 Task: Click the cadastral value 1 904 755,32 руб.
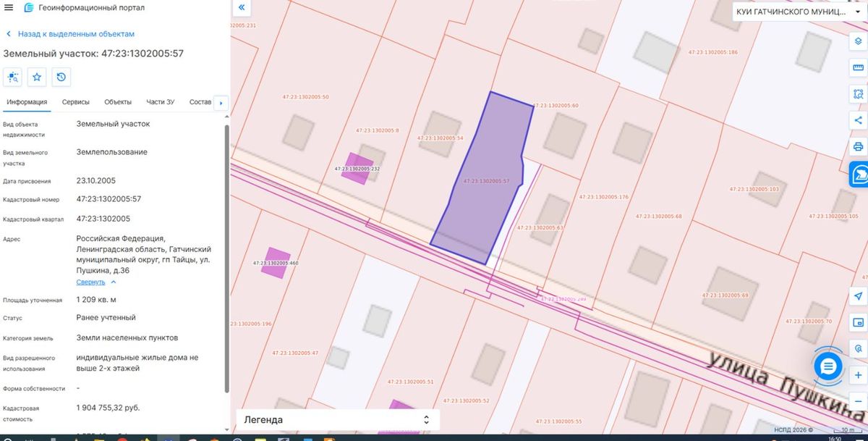point(109,408)
